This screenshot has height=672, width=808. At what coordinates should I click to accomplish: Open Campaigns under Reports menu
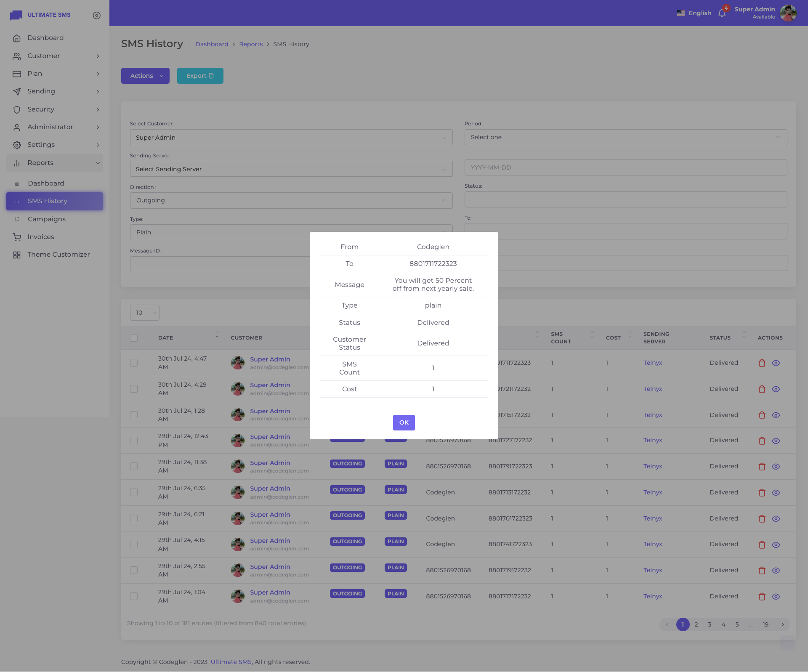[46, 219]
